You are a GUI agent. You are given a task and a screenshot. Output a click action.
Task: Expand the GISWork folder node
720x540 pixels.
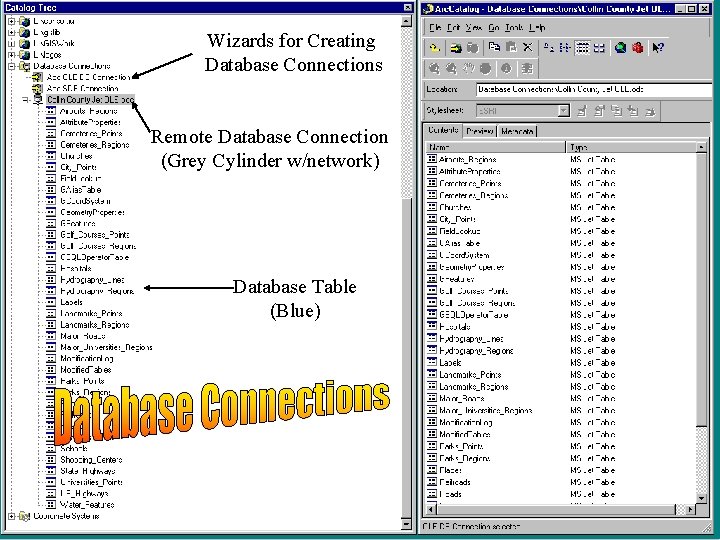point(12,44)
